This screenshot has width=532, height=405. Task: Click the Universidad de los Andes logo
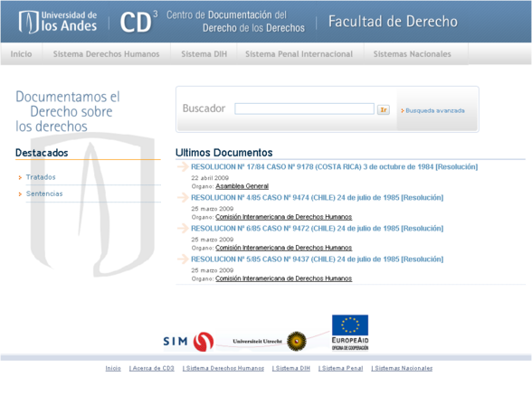pyautogui.click(x=58, y=22)
